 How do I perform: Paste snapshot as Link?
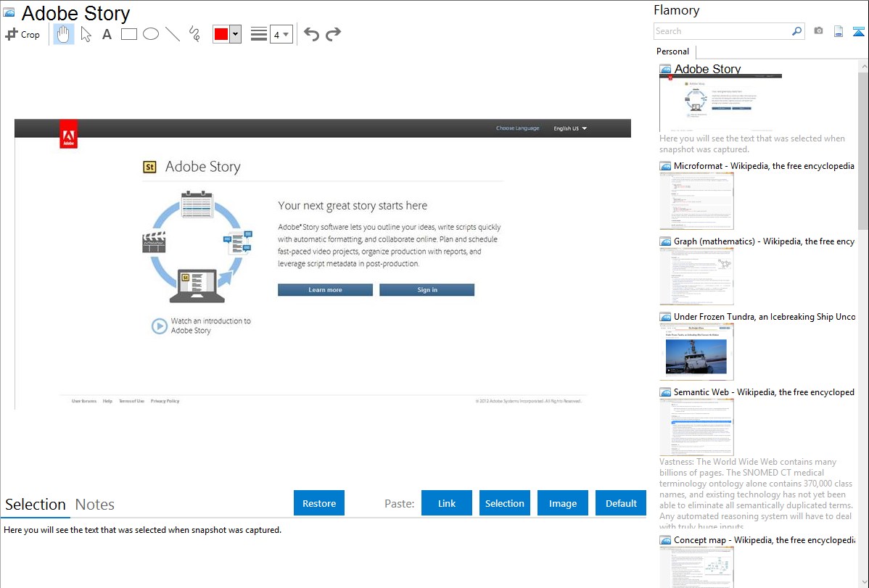(x=447, y=503)
